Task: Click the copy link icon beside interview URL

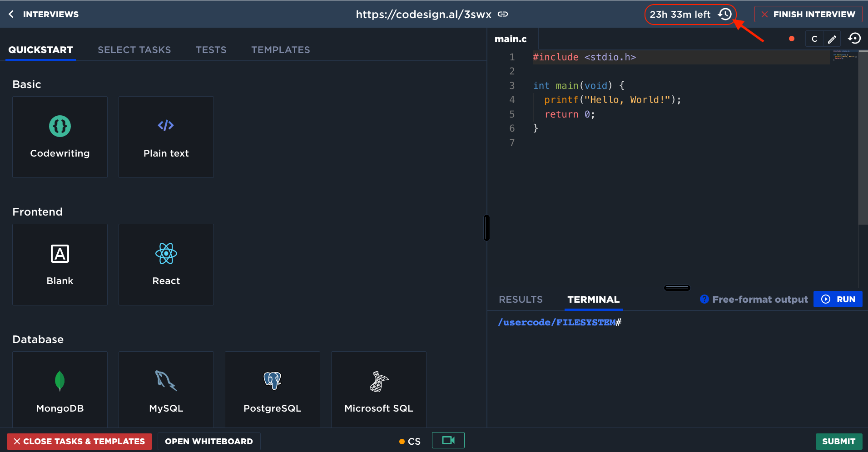Action: click(503, 14)
